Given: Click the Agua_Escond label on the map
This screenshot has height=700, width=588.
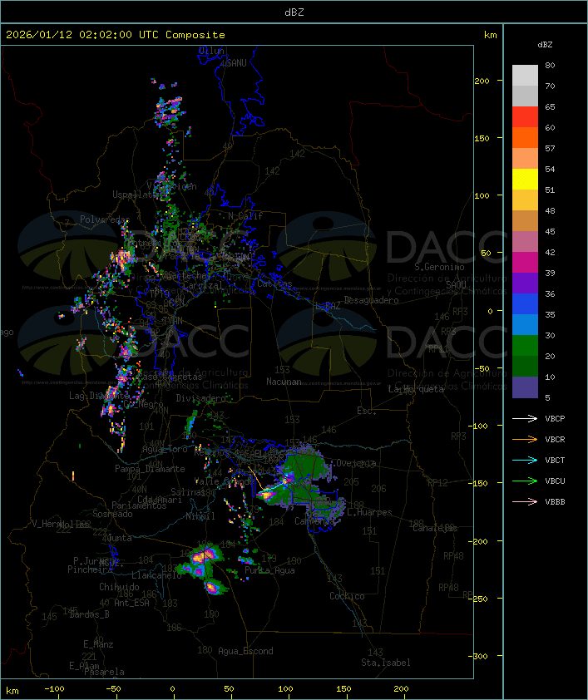Looking at the screenshot, I should (245, 651).
